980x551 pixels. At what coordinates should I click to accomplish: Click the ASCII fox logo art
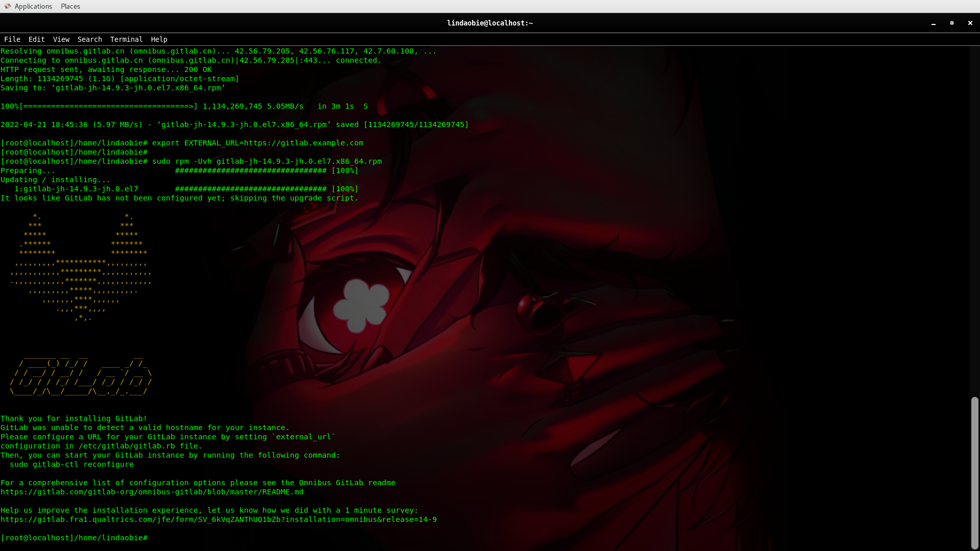click(x=81, y=267)
